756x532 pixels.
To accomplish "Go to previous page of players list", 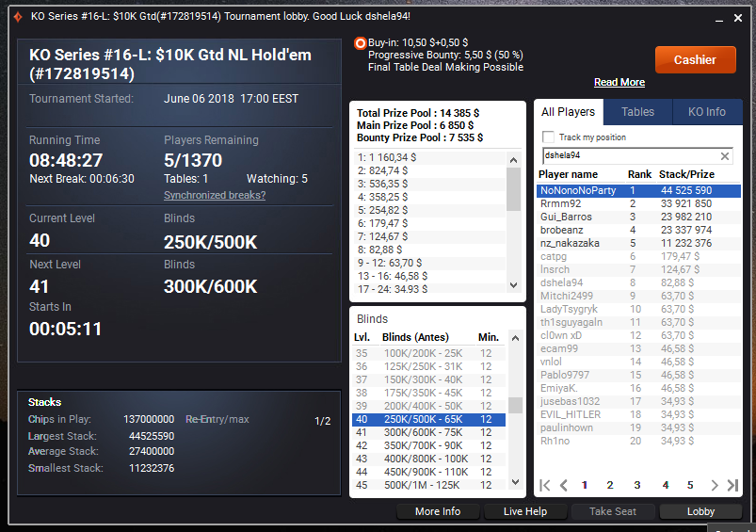I will 563,485.
